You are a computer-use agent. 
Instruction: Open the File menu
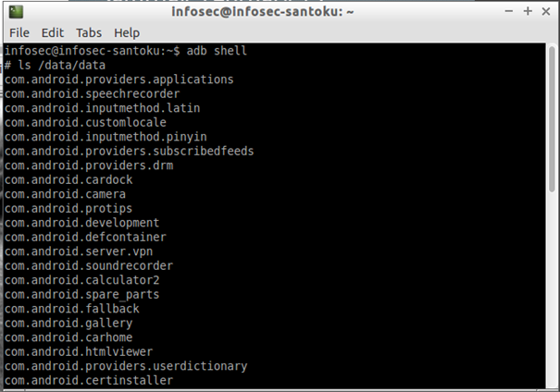click(x=19, y=32)
